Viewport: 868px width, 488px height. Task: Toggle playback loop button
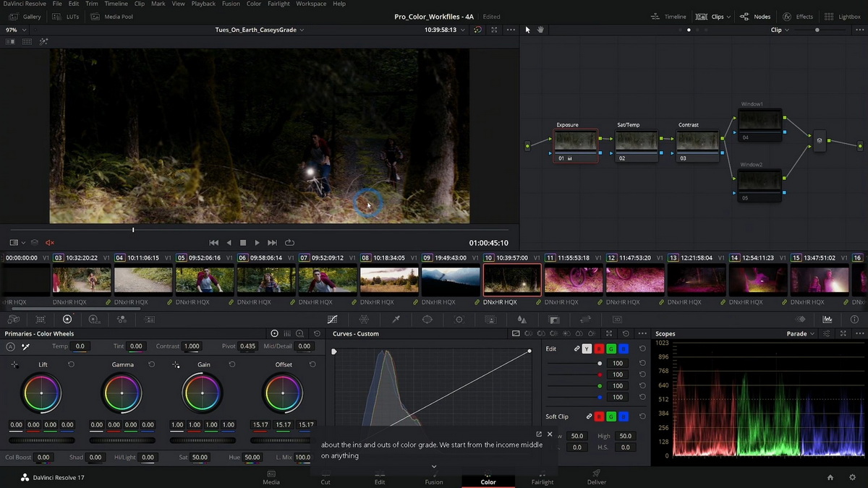(x=289, y=243)
